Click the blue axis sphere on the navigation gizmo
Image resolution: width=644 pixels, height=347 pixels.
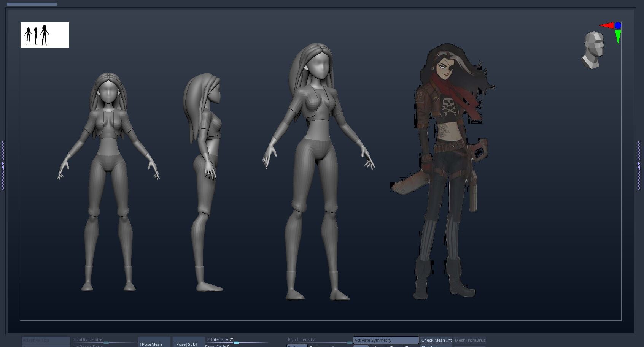tap(618, 25)
